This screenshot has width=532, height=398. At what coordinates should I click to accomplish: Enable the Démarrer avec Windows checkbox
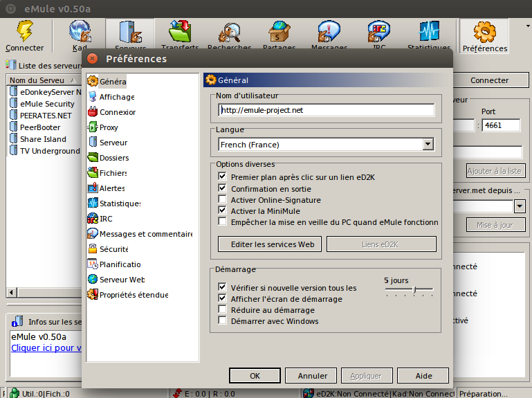pyautogui.click(x=222, y=320)
